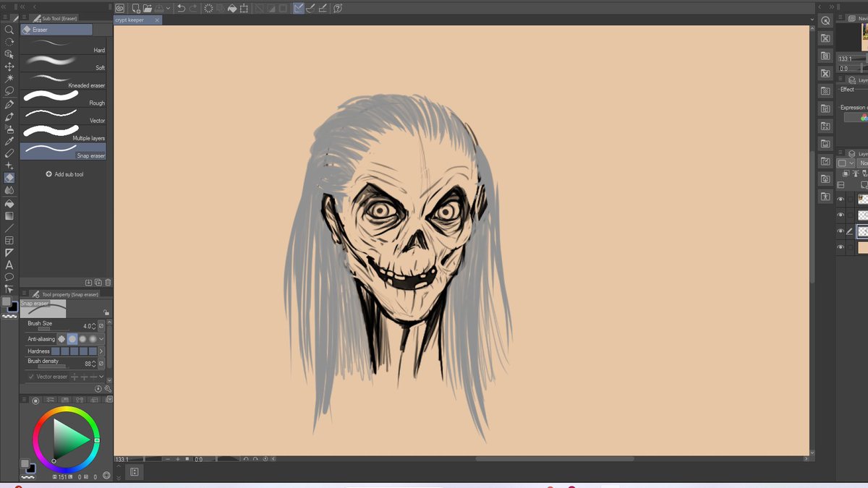This screenshot has width=868, height=488.
Task: Click the Help question mark icon
Action: pos(338,8)
